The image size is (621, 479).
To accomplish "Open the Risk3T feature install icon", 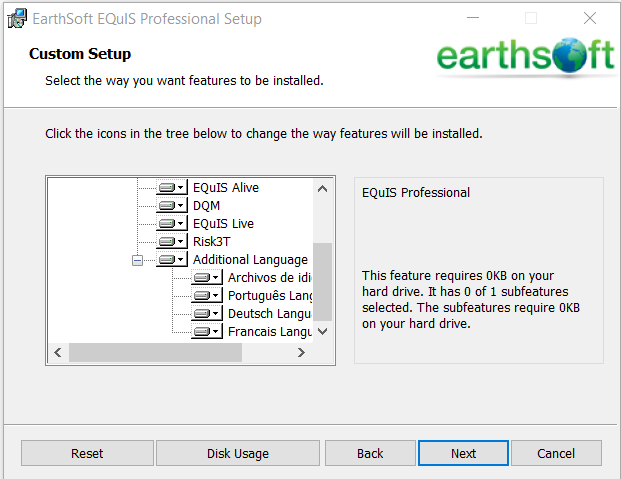I will 172,242.
